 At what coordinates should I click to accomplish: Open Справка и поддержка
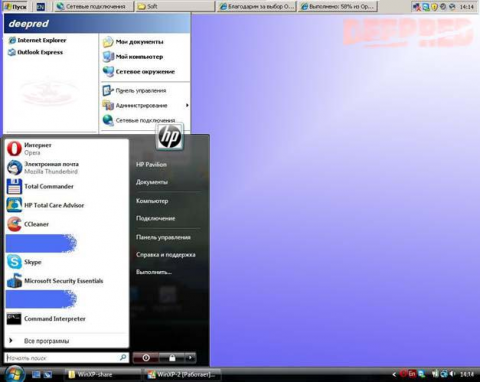[166, 255]
